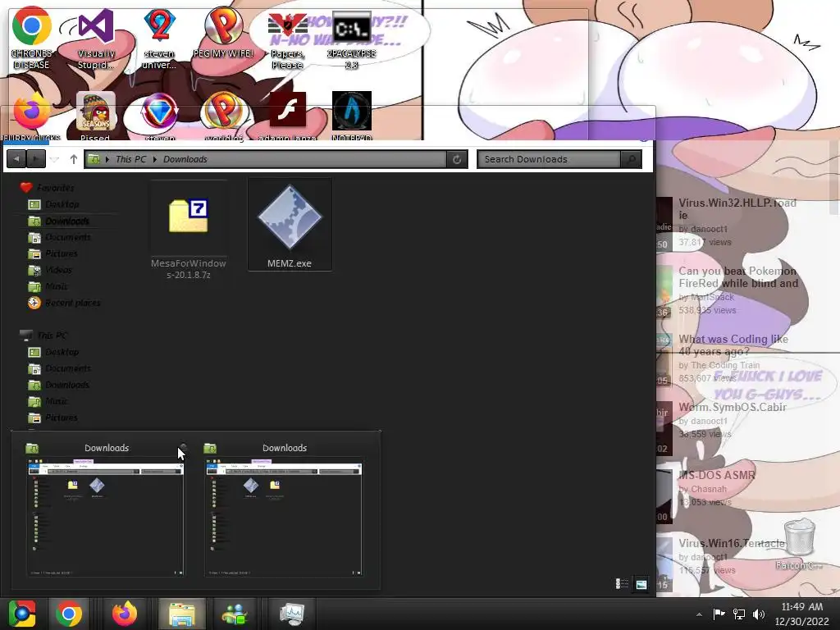Open the volume speaker tray icon

point(759,614)
